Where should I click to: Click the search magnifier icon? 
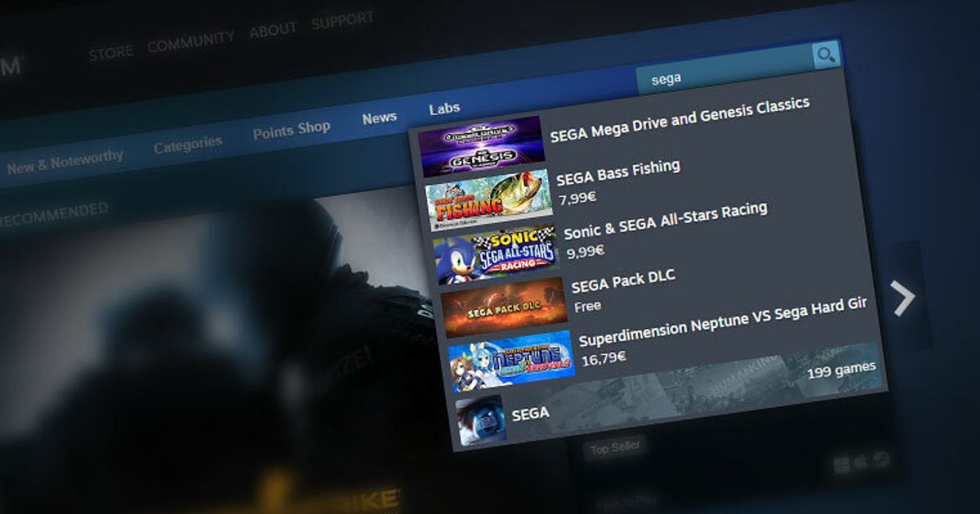[x=826, y=55]
